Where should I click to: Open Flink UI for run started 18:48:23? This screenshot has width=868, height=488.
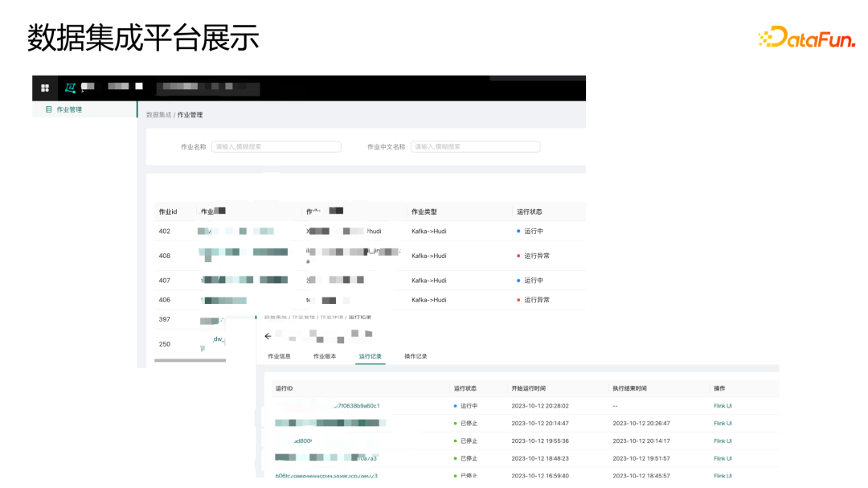pos(723,458)
